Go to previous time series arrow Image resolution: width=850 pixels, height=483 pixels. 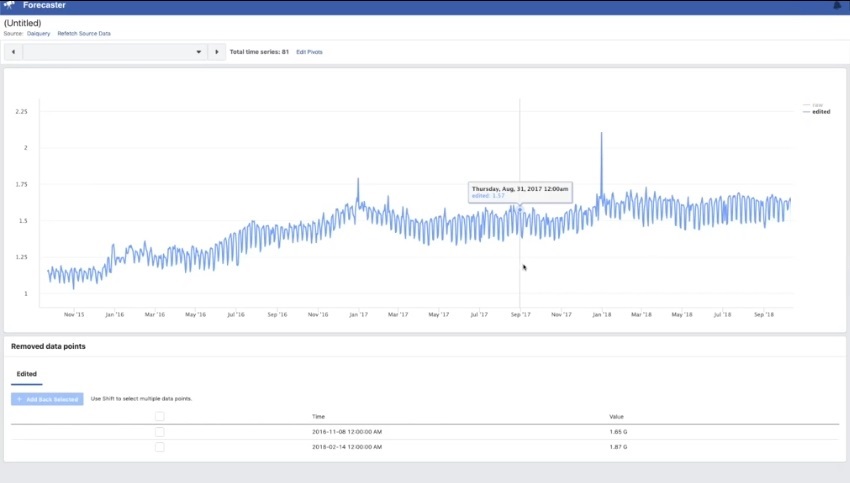tap(14, 52)
